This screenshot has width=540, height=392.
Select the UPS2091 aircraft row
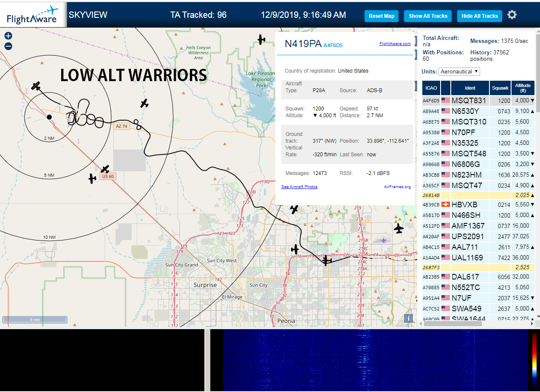click(x=478, y=237)
